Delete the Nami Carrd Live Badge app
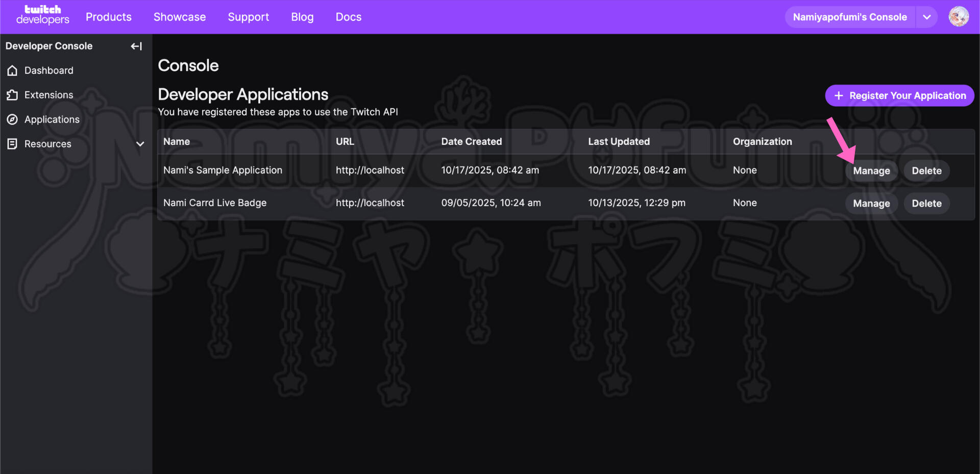The height and width of the screenshot is (474, 980). point(926,204)
